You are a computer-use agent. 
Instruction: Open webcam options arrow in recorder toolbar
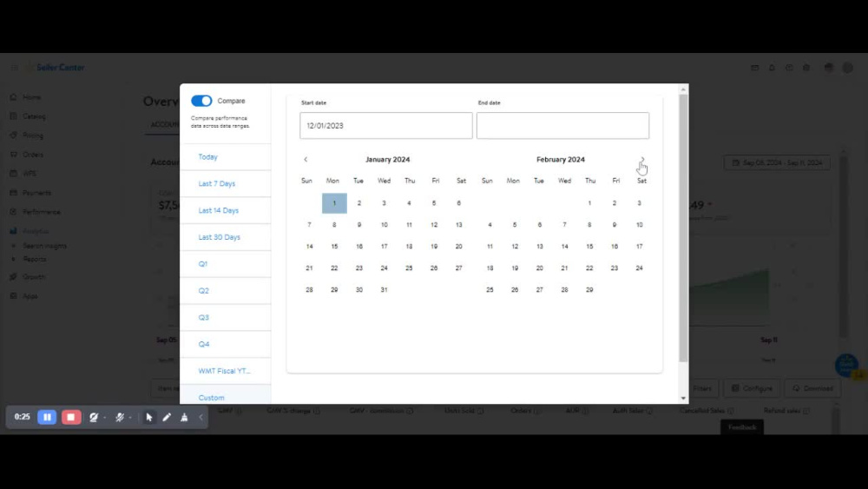point(105,418)
